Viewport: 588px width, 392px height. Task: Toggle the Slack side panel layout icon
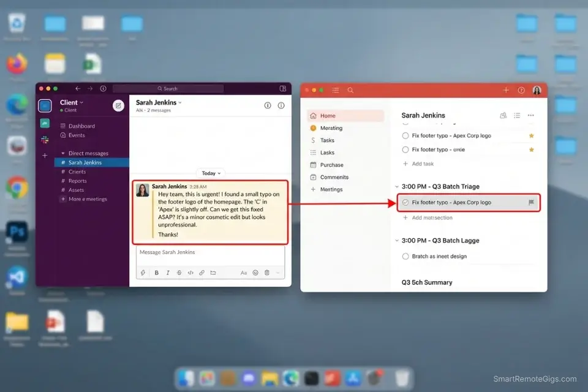pyautogui.click(x=283, y=89)
